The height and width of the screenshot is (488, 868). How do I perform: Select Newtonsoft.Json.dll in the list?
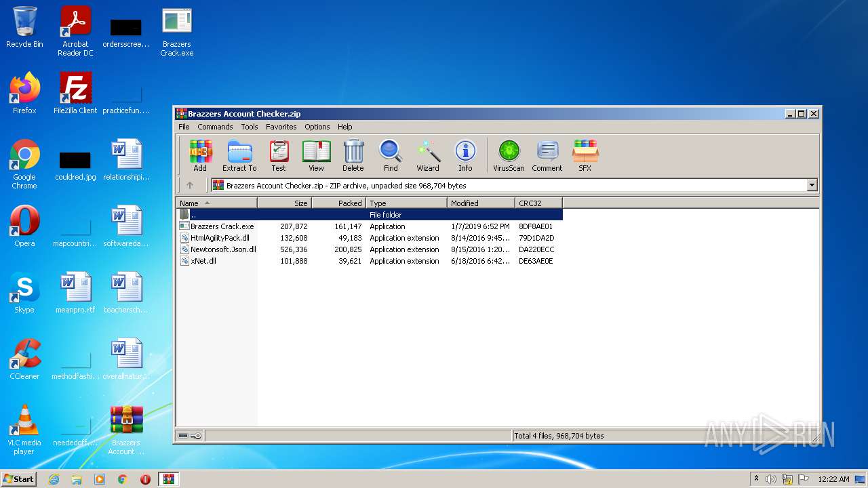click(x=223, y=249)
